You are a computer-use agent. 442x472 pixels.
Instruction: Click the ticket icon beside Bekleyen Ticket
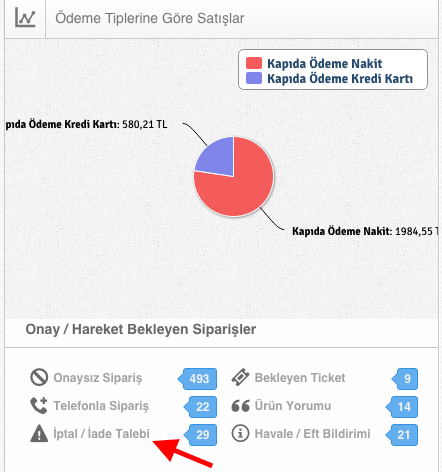240,378
